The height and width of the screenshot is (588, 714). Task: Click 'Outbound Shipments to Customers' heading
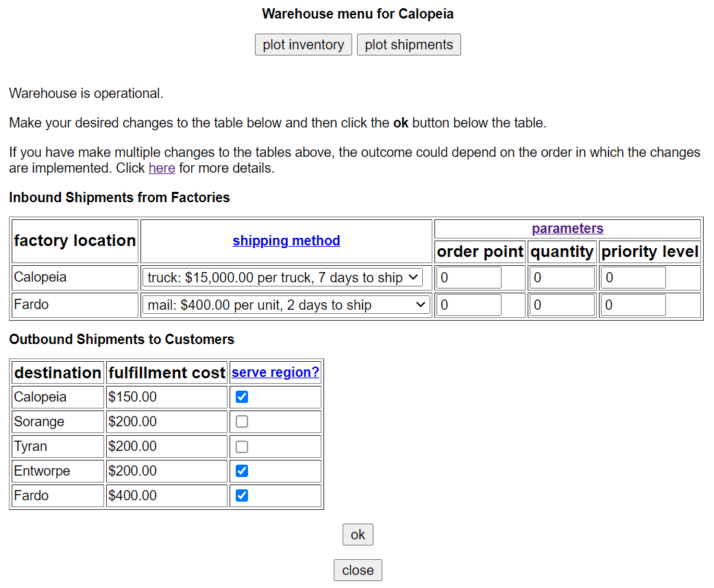121,339
